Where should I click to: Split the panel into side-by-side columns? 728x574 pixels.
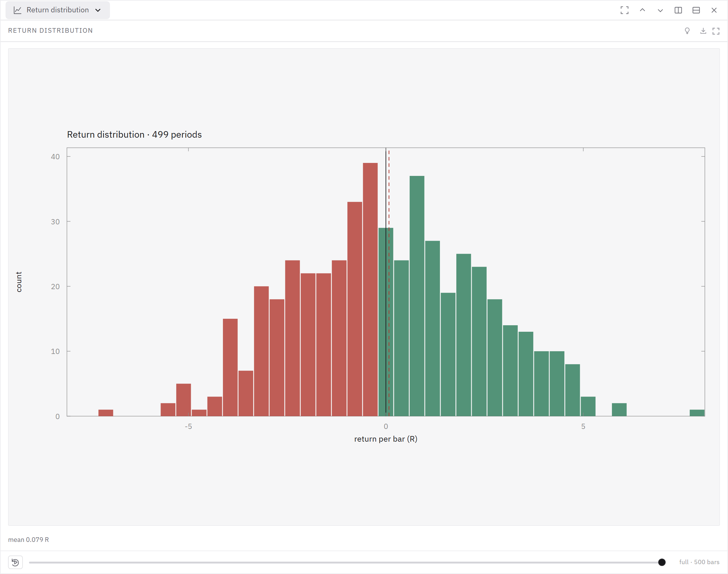click(678, 10)
